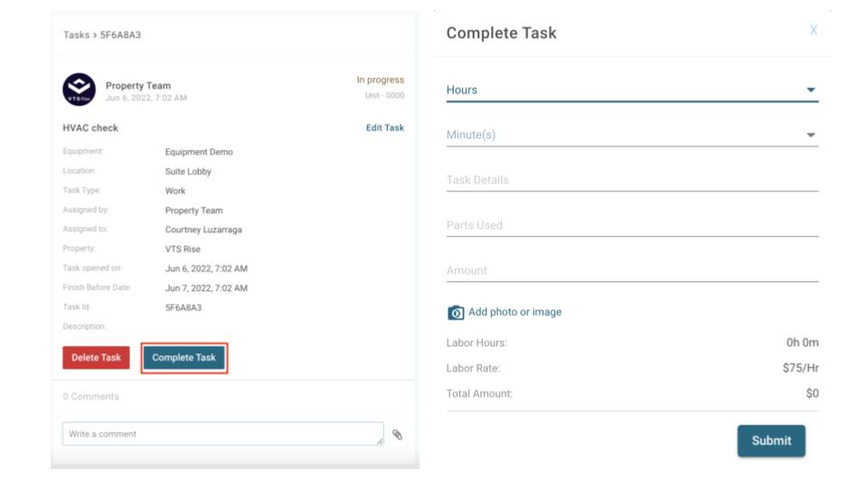Click the Property Team name header
The width and height of the screenshot is (868, 488).
click(x=137, y=86)
